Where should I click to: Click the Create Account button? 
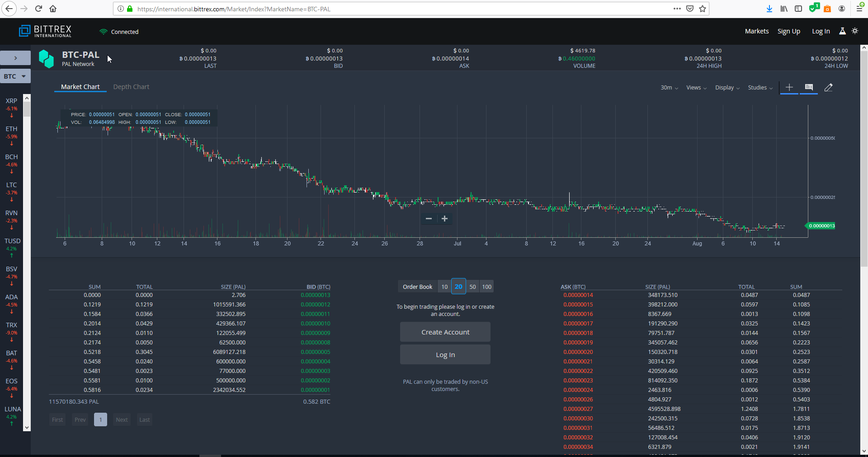445,332
